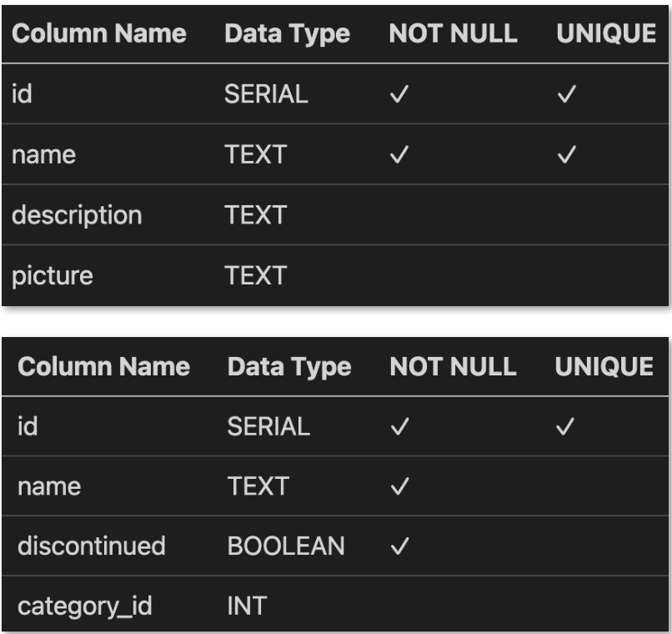Select the picture column name cell
Screen dimensions: 672x634
pos(53,275)
